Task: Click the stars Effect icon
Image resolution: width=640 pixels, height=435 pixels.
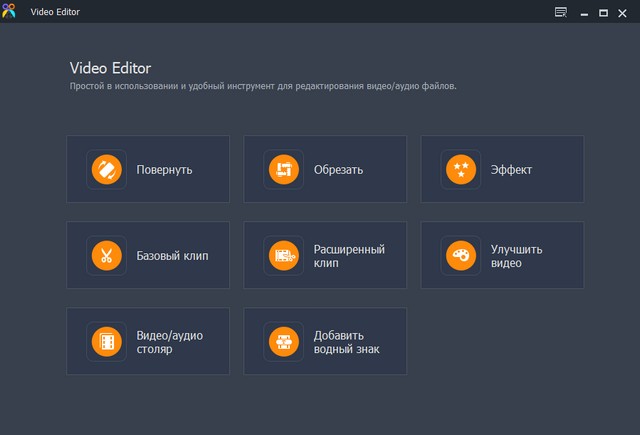Action: coord(461,169)
